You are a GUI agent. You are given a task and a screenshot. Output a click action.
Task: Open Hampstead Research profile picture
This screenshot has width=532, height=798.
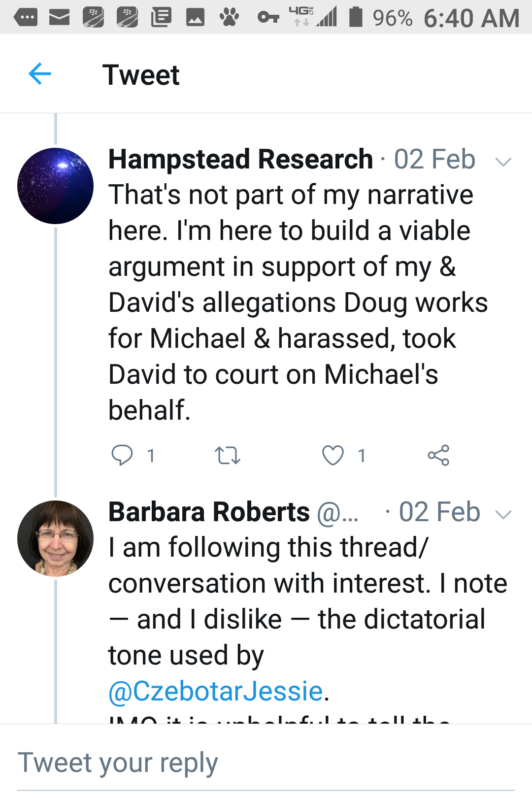pos(55,186)
